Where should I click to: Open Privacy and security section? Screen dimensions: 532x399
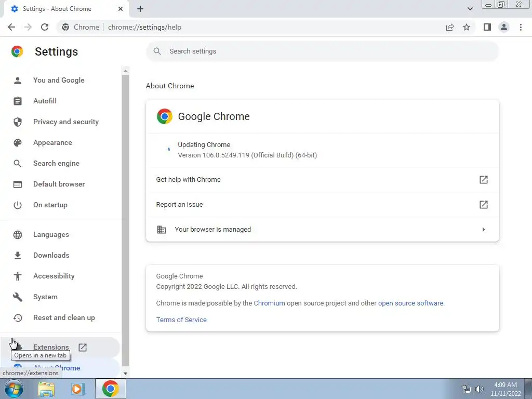click(66, 122)
